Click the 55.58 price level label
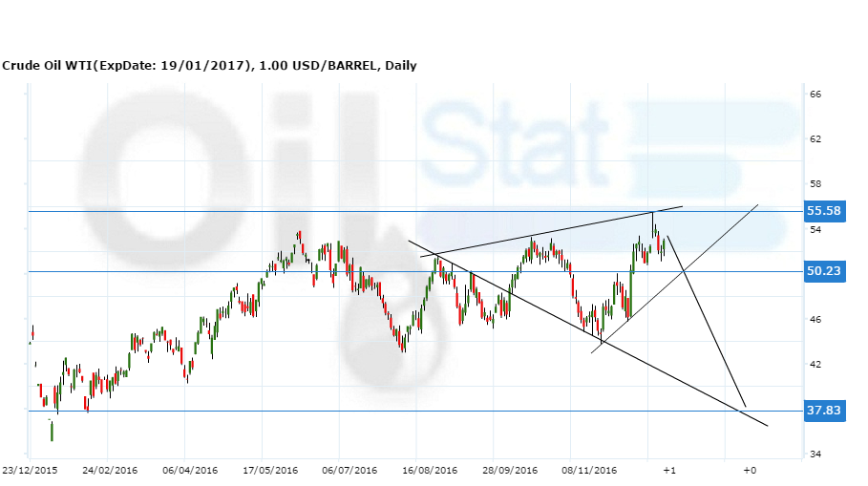Viewport: 868px width, 486px height. [823, 210]
